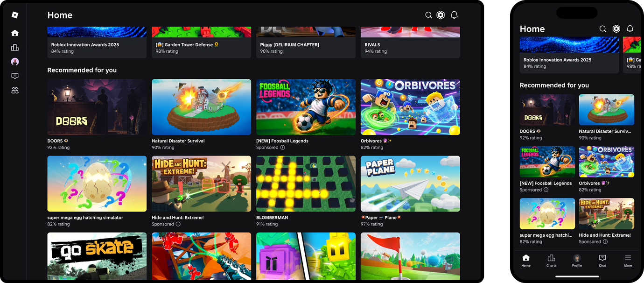Select Charts tab in phone bottom bar
Viewport: 644px width, 283px height.
(x=552, y=261)
